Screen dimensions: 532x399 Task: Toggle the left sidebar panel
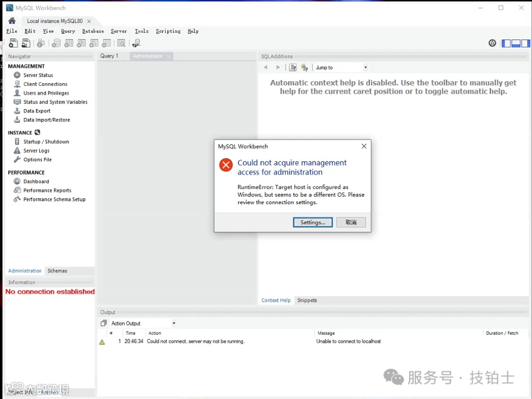pos(506,43)
